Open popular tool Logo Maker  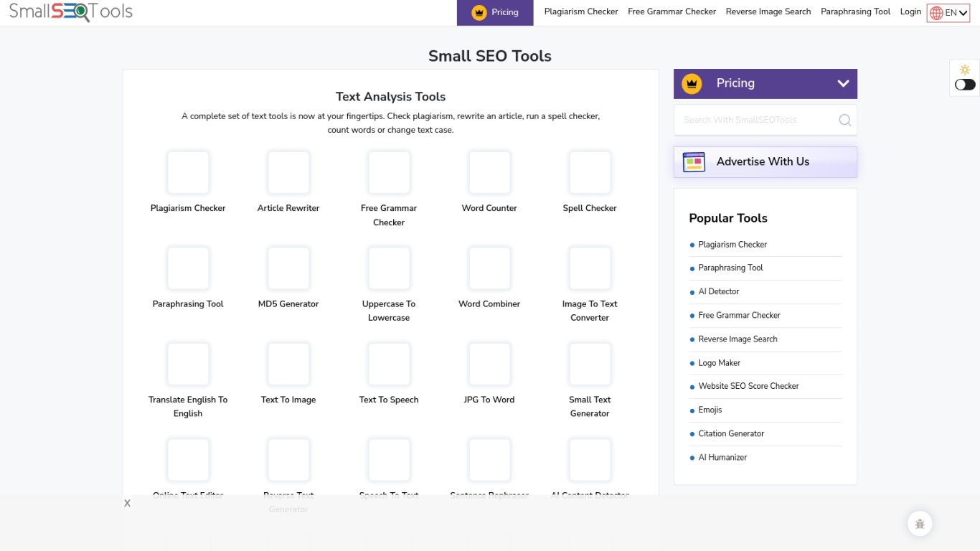[x=719, y=363]
